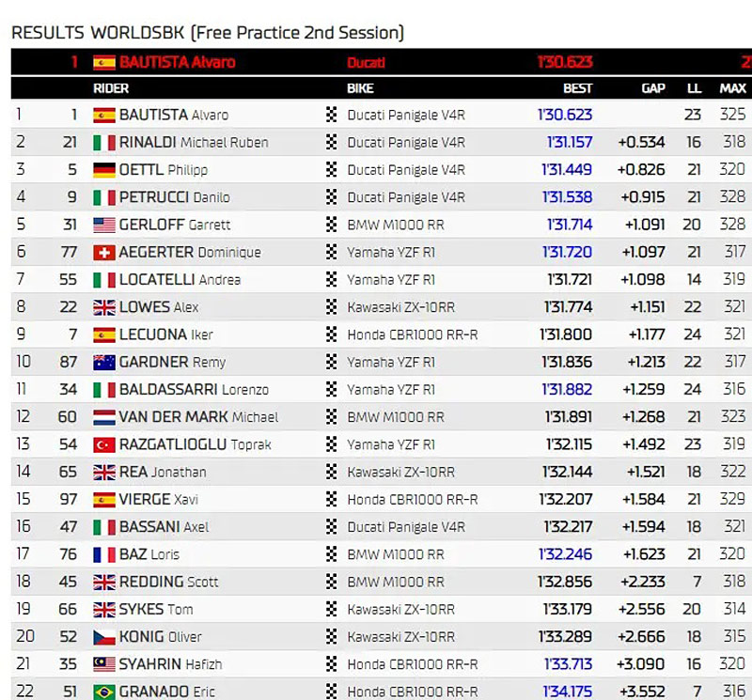
Task: Select LOCATELLI Andrea's best lap time 1'31.721
Action: [565, 280]
